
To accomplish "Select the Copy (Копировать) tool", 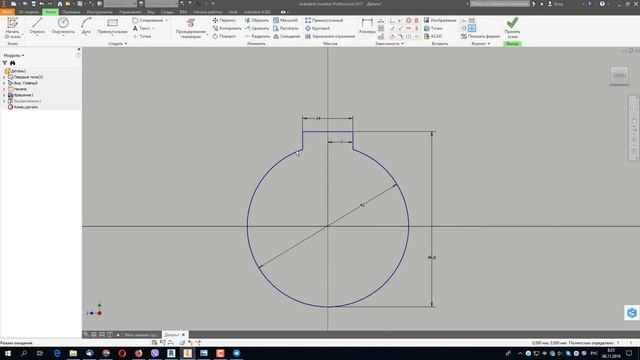I will tap(227, 28).
